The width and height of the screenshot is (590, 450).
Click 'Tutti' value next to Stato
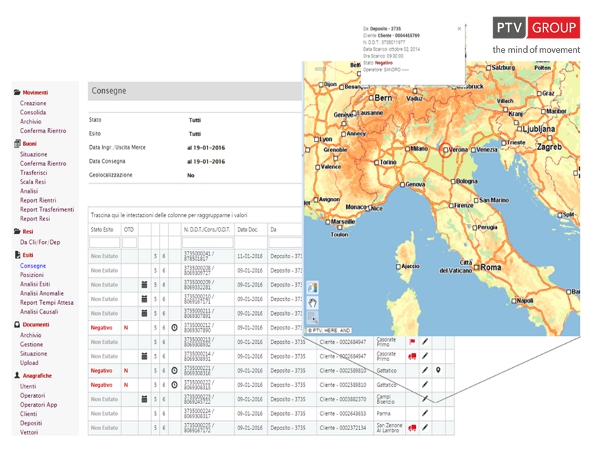tap(195, 120)
